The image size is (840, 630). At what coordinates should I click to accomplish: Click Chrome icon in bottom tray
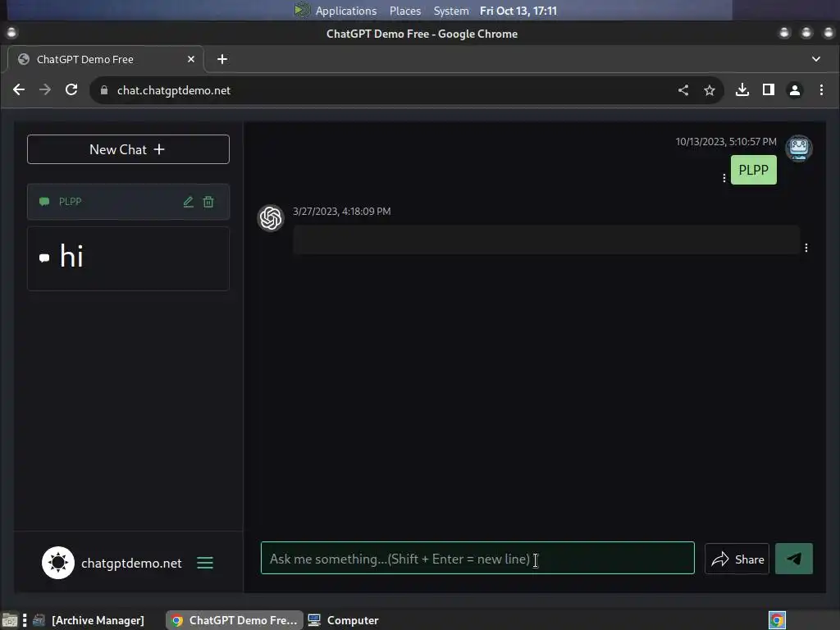coord(778,620)
